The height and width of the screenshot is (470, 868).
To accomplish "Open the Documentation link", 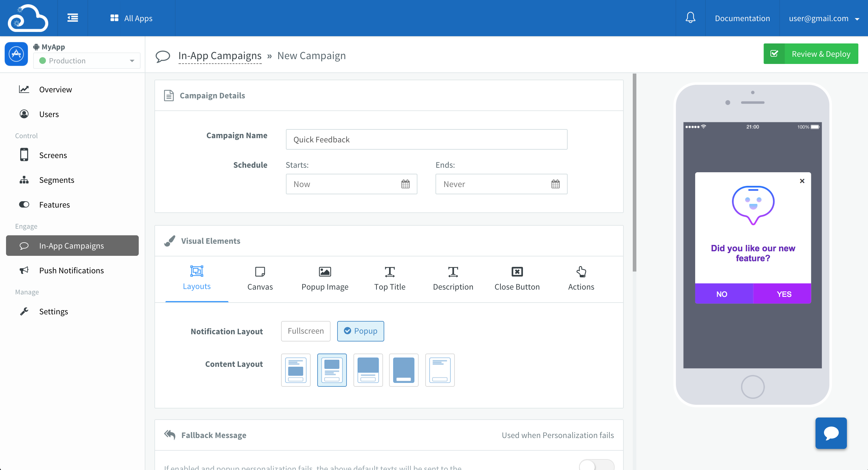I will [x=742, y=18].
